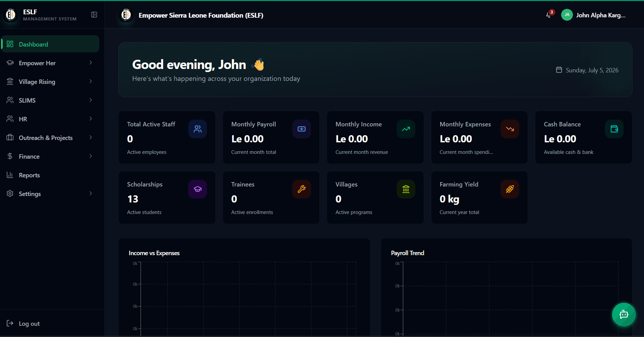Click the Settings gear icon
644x337 pixels.
coord(10,193)
